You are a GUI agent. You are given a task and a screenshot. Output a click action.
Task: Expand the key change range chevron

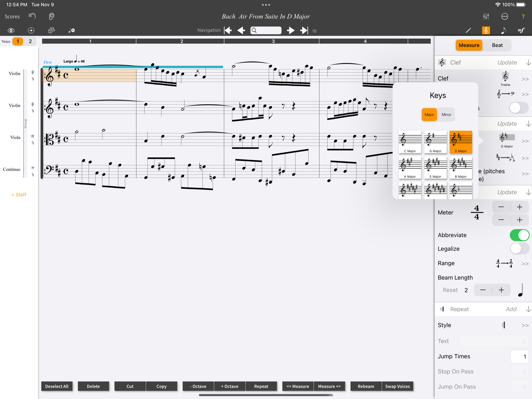point(525,158)
